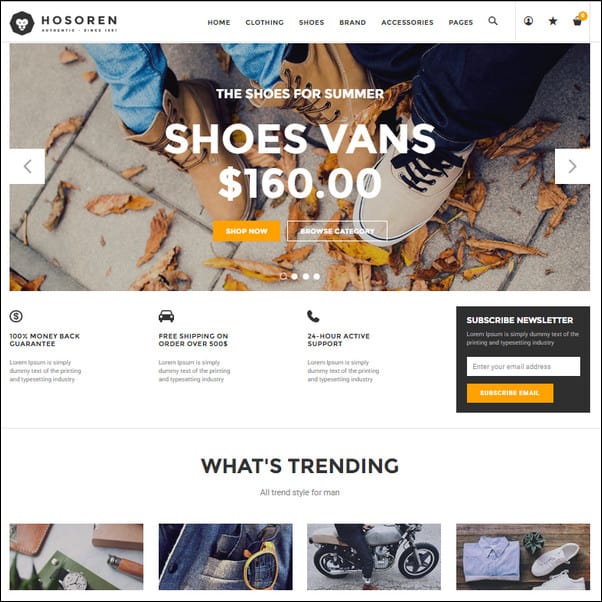Click the Hosoren lion logo

[22, 23]
